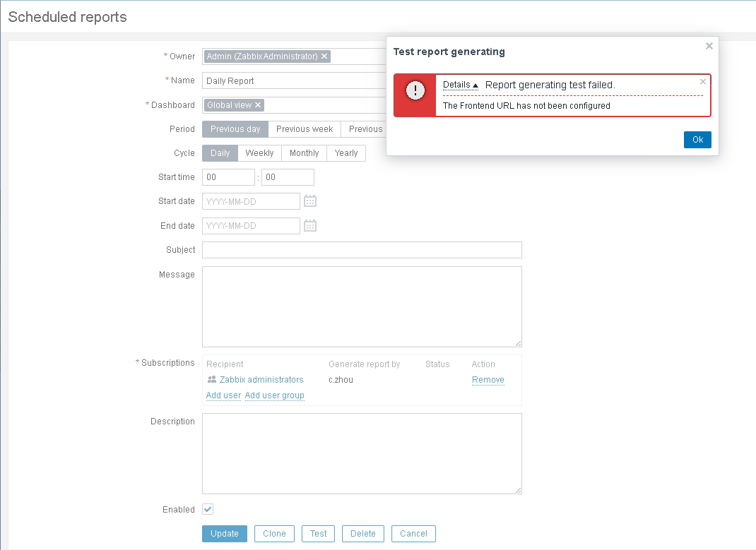Image resolution: width=756 pixels, height=550 pixels.
Task: Open End date calendar picker
Action: coord(310,225)
